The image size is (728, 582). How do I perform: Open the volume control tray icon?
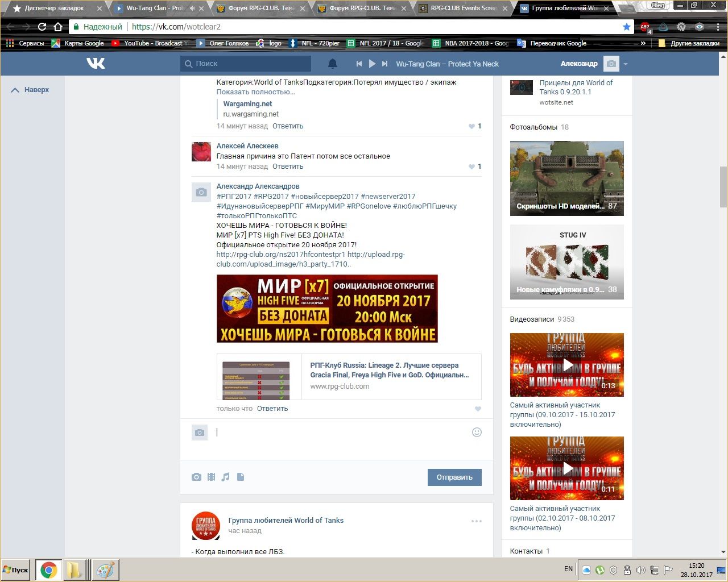pyautogui.click(x=640, y=569)
